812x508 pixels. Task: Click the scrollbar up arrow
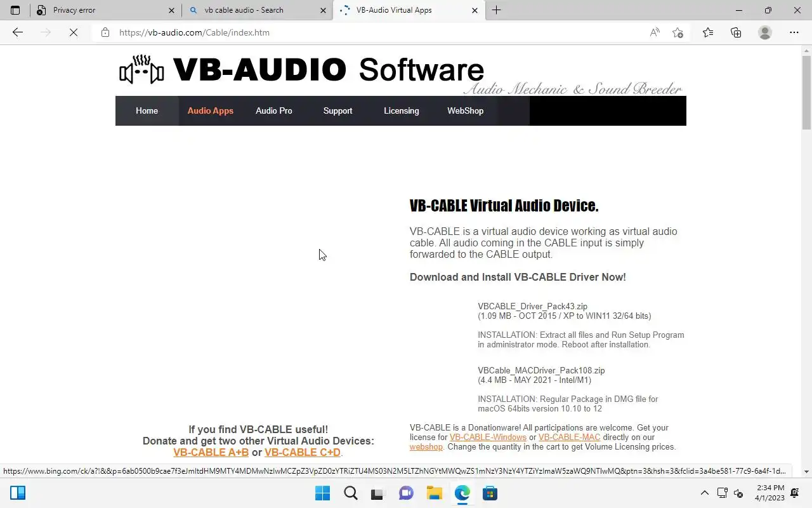(806, 50)
